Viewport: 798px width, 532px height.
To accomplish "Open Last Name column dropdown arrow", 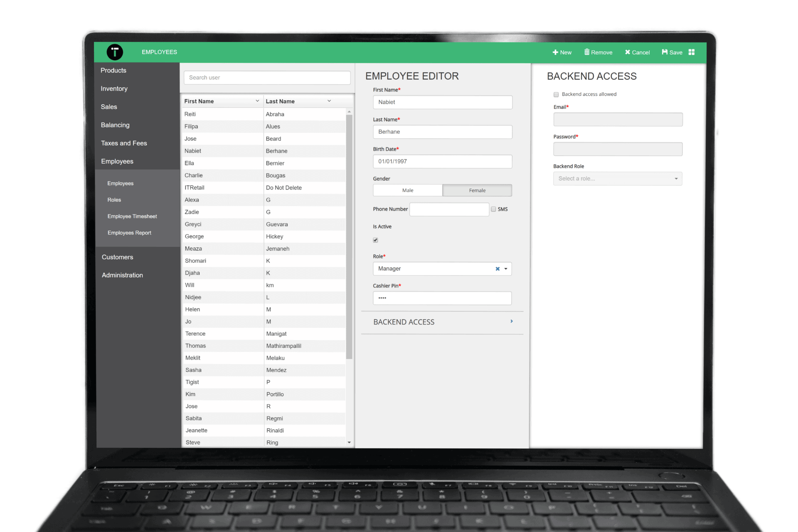I will (x=329, y=101).
